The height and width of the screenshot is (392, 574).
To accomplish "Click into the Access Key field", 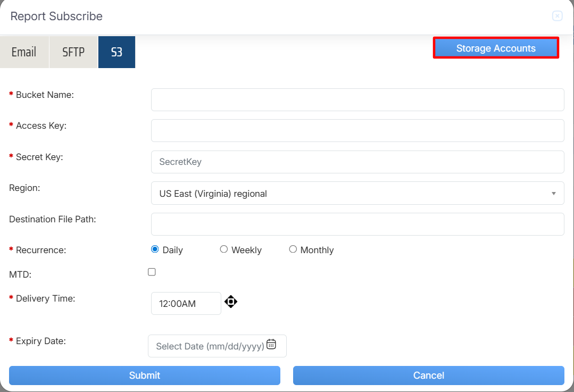I will click(357, 131).
